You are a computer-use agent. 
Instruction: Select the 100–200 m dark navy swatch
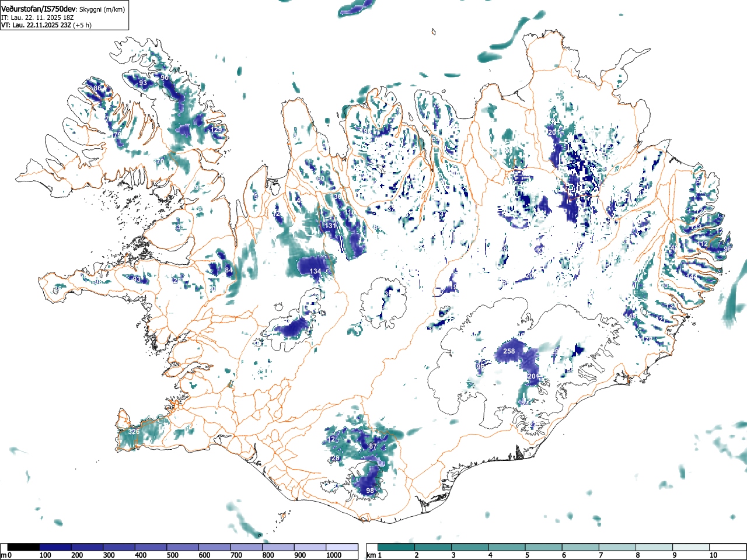(x=55, y=547)
